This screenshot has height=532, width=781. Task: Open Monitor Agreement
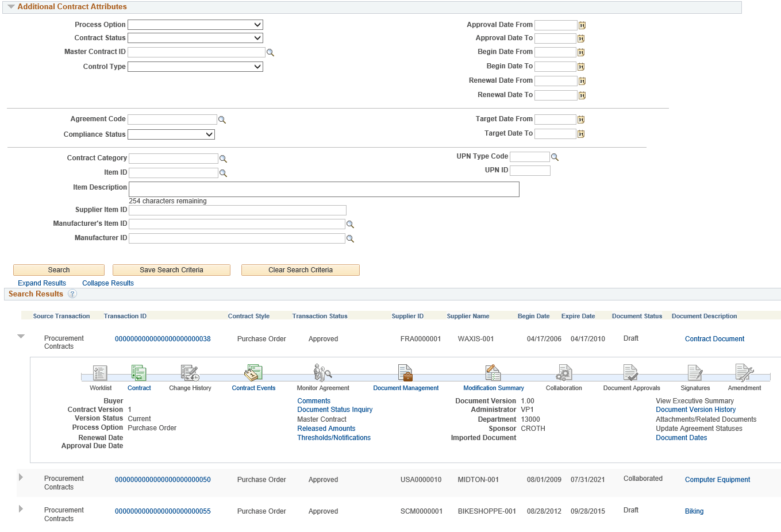tap(322, 372)
